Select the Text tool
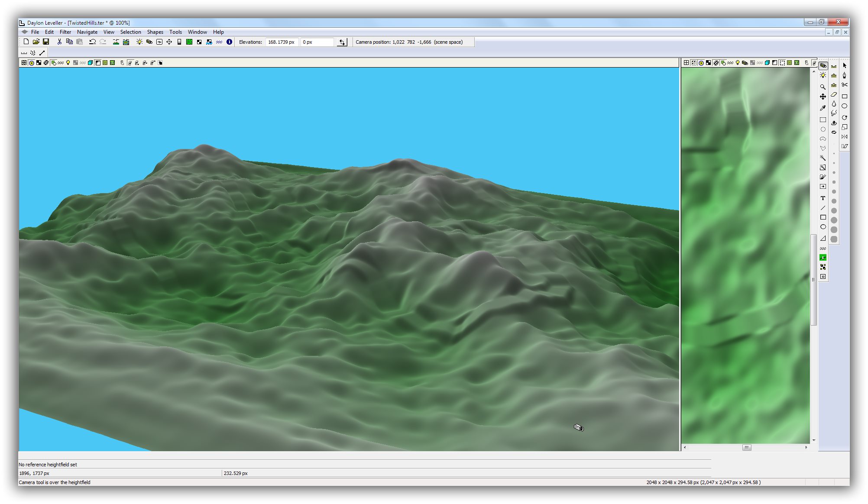Screen dimensions: 868x504 click(x=823, y=198)
